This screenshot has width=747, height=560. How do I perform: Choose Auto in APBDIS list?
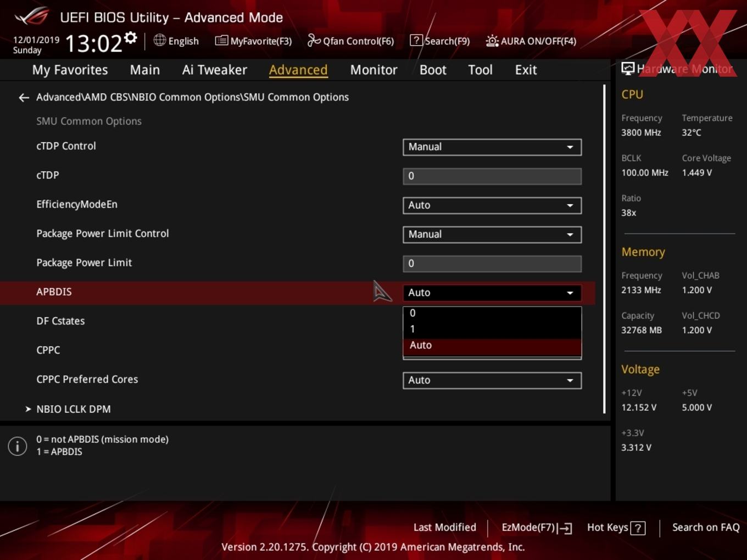(492, 345)
